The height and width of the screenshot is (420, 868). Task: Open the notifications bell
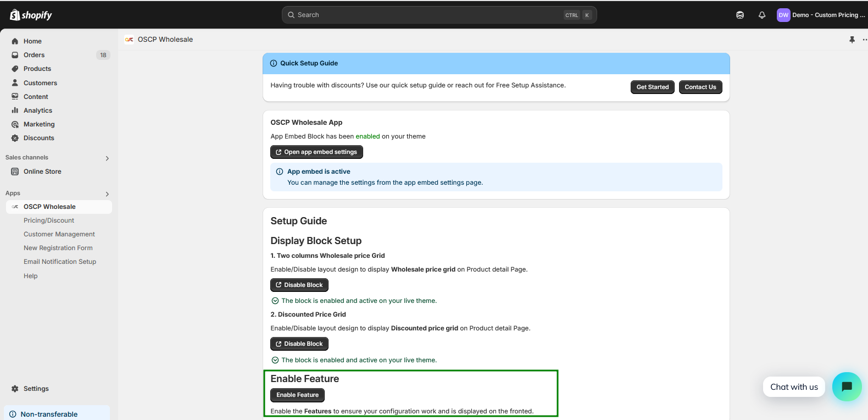coord(761,15)
